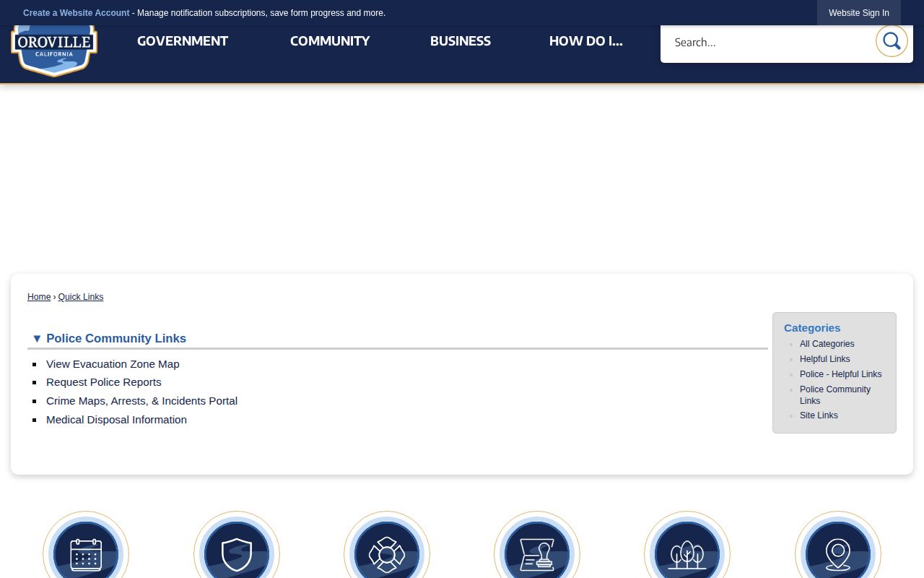Go to Home breadcrumb

point(39,297)
